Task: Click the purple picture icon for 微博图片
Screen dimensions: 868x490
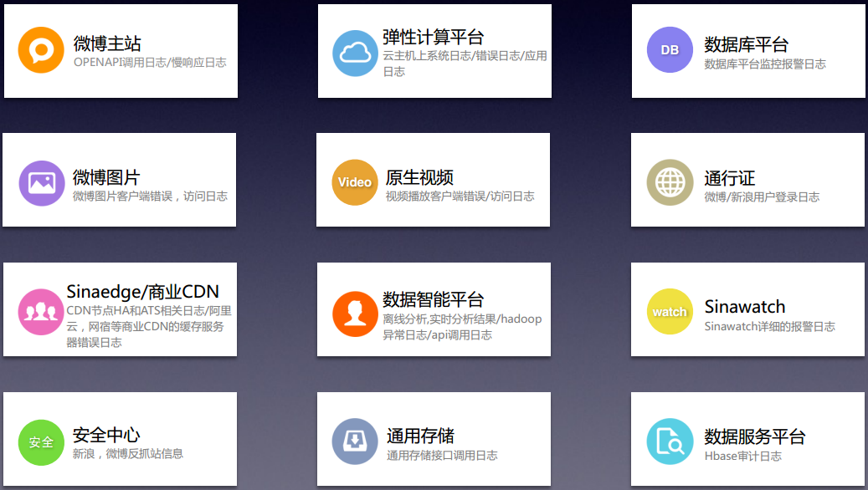Action: pos(42,183)
